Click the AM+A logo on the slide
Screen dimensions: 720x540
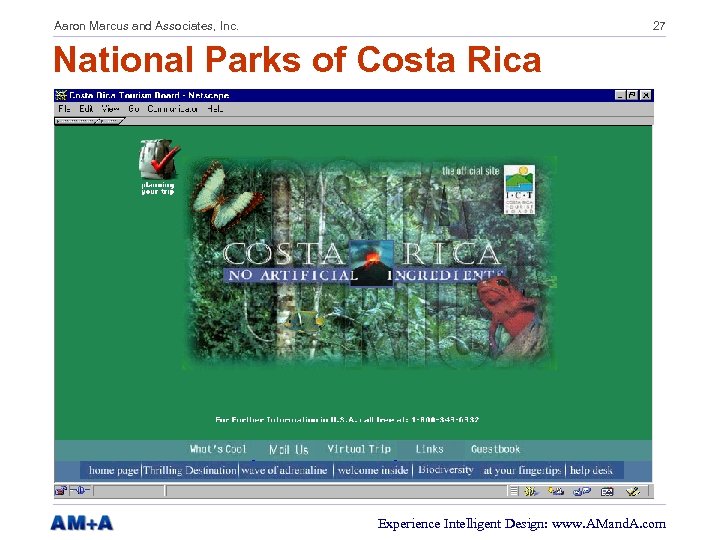82,523
